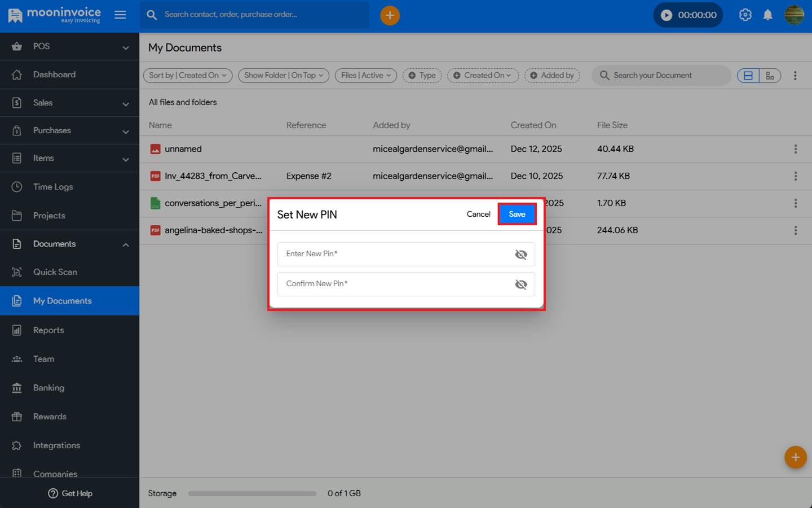This screenshot has width=812, height=508.
Task: Click the settings gear icon in header
Action: coord(745,15)
